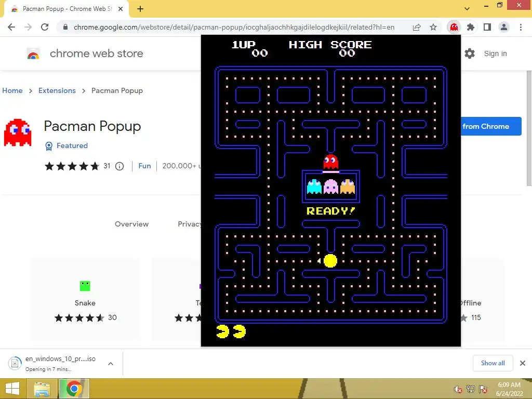
Task: Click the share this page icon
Action: tap(417, 27)
